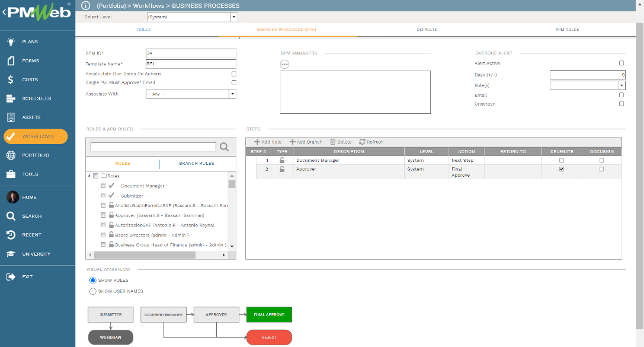644x347 pixels.
Task: Click the Days (+/-) input field
Action: tap(588, 74)
